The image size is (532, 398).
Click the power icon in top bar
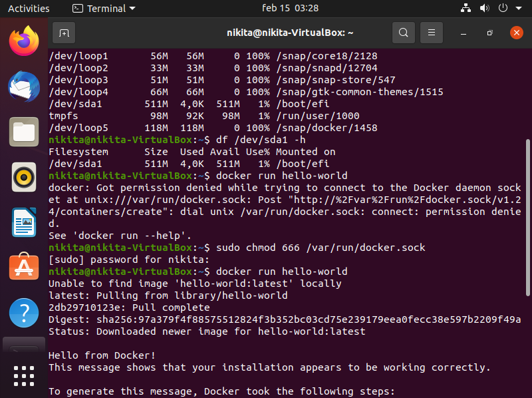[503, 8]
